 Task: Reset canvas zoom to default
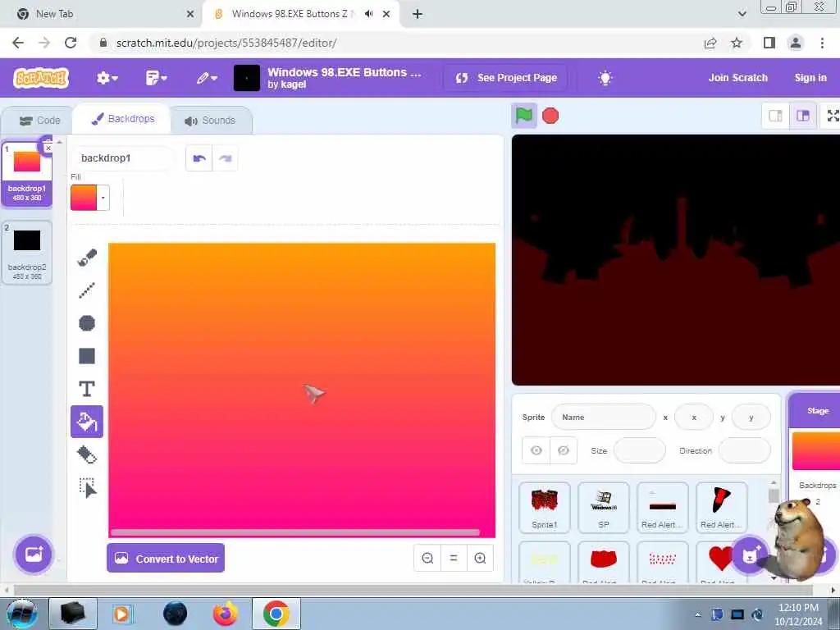click(x=454, y=558)
